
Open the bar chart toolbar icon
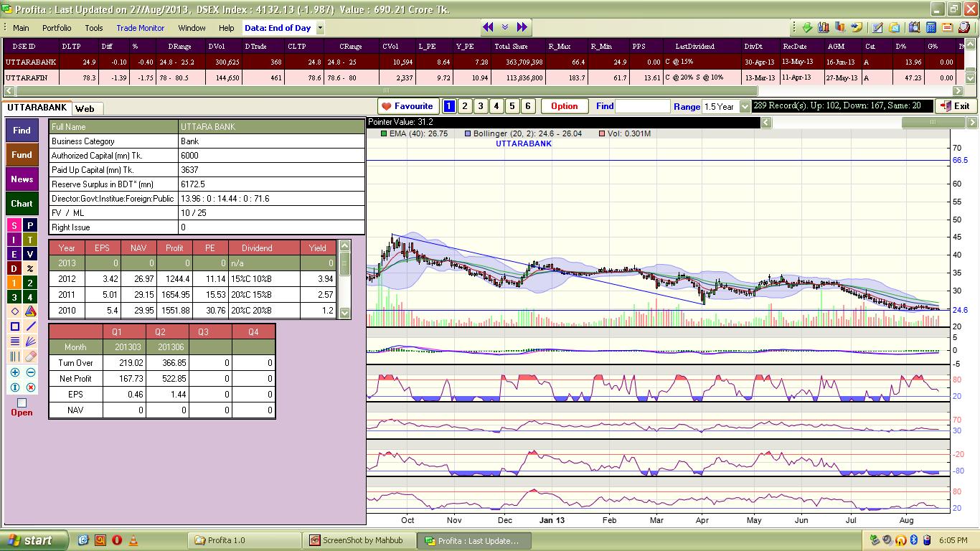pos(824,28)
